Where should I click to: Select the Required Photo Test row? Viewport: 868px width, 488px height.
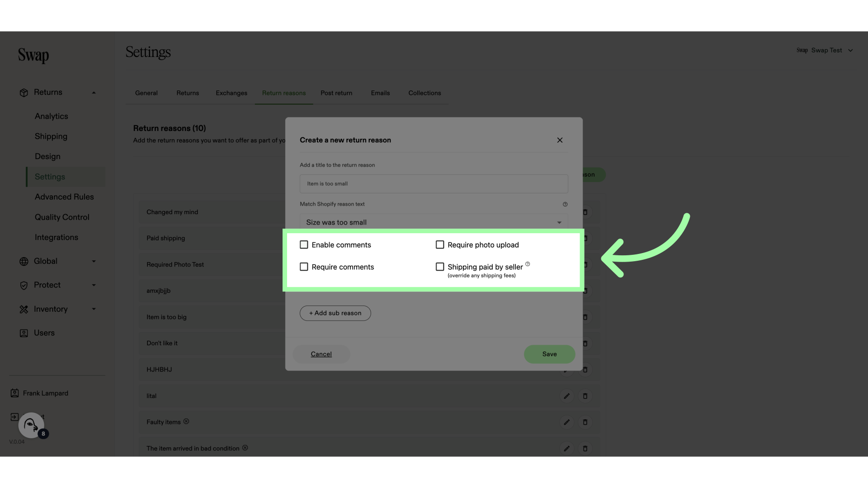[x=212, y=264]
